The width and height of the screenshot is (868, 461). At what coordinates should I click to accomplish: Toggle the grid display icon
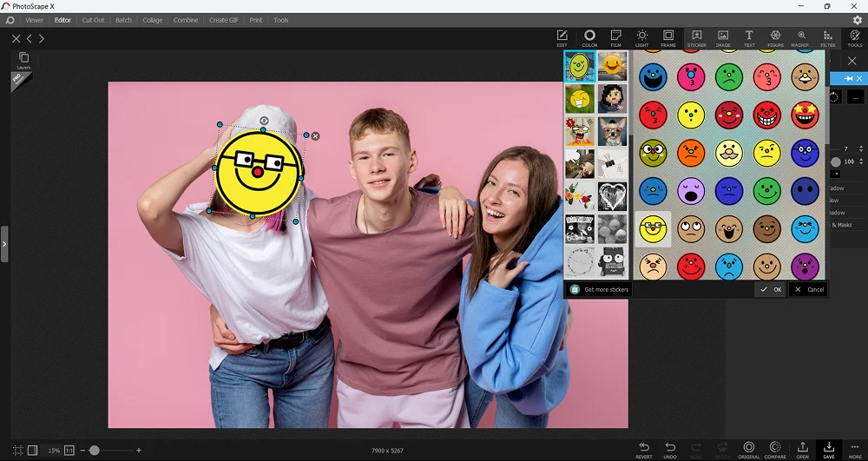click(17, 450)
